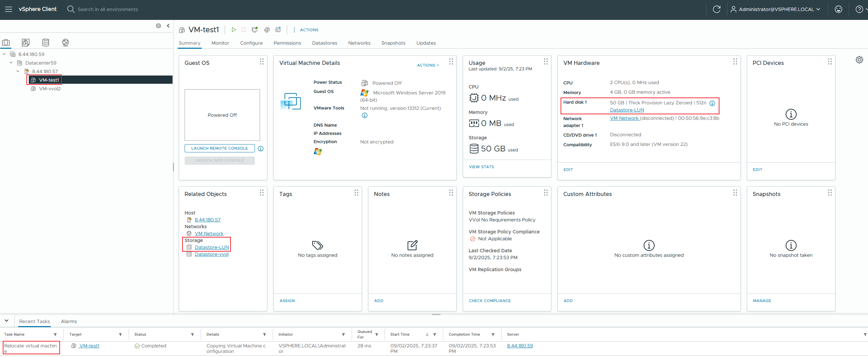
Task: Open the Snapshots tab
Action: tap(393, 43)
